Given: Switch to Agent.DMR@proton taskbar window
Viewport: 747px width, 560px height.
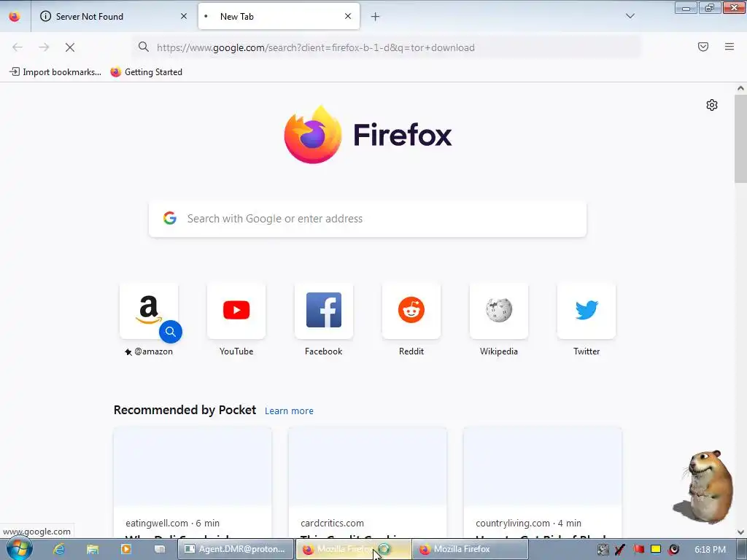Looking at the screenshot, I should coord(236,549).
